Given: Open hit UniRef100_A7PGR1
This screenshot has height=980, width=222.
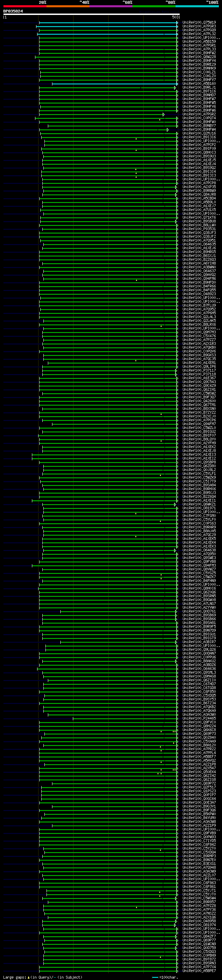Looking at the screenshot, I should 199,45.
